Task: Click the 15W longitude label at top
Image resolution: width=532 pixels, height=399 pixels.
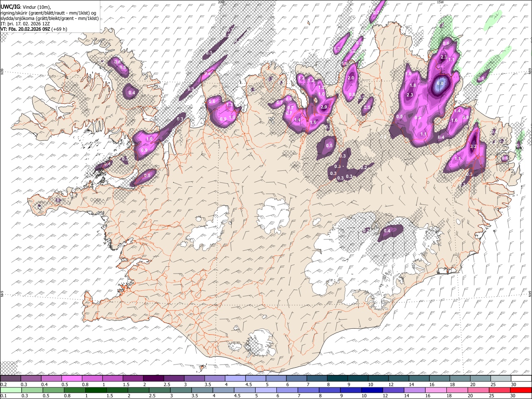Action: point(440,2)
